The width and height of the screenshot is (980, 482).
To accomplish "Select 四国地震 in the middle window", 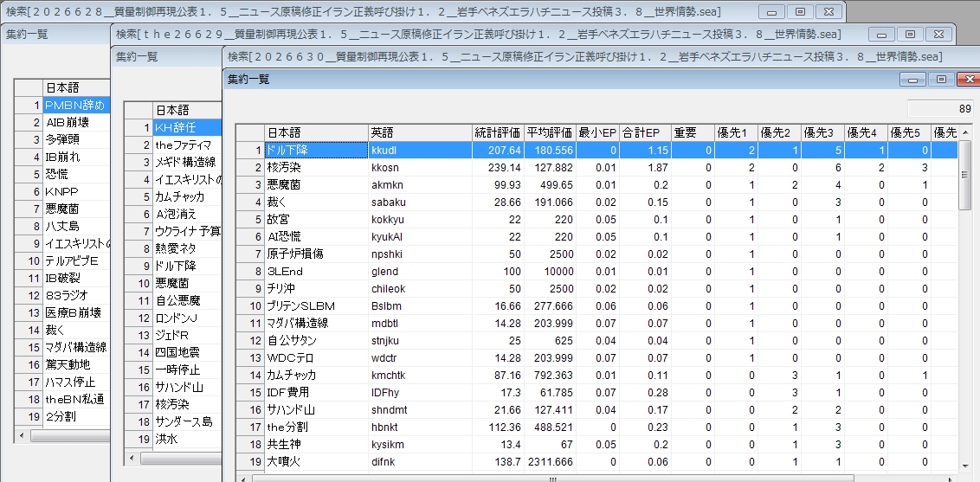I will (x=188, y=352).
